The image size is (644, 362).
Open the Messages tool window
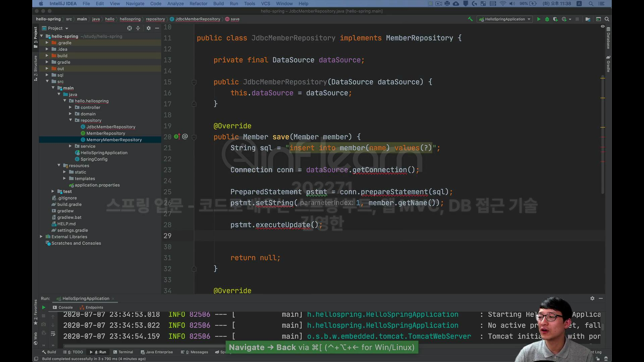tap(194, 352)
